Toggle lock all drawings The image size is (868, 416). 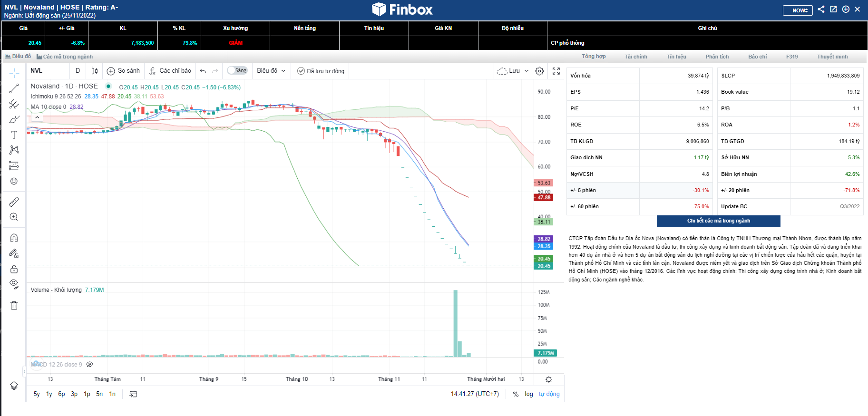[14, 269]
